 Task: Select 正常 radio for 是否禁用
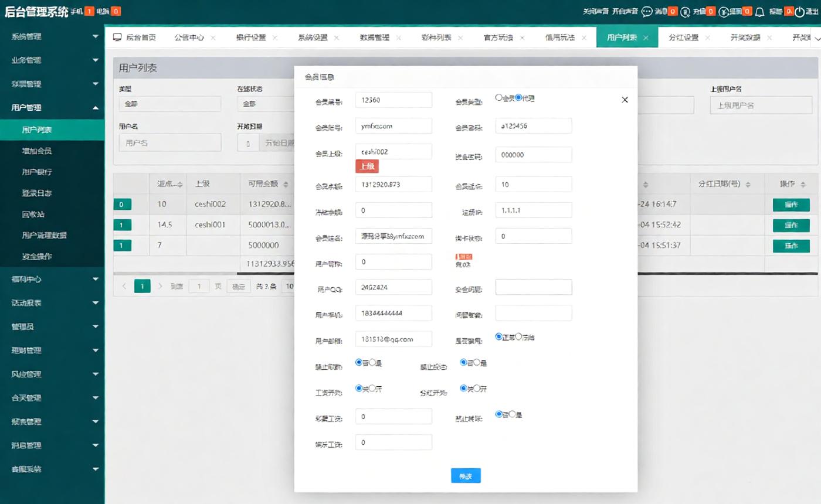click(499, 337)
